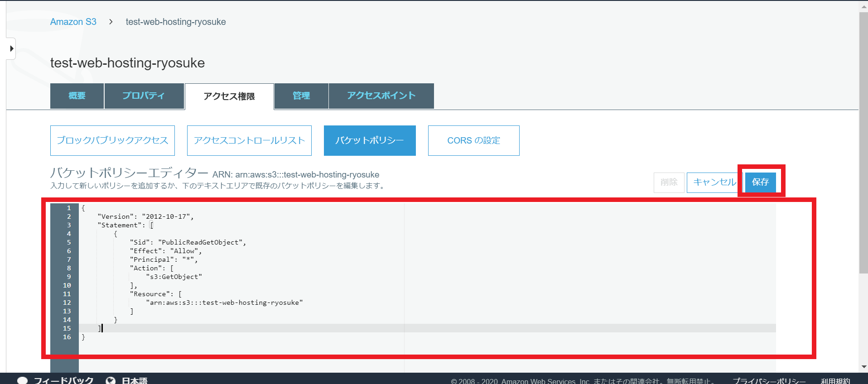Click the "Statement" line in policy editor
868x384 pixels.
tap(125, 225)
